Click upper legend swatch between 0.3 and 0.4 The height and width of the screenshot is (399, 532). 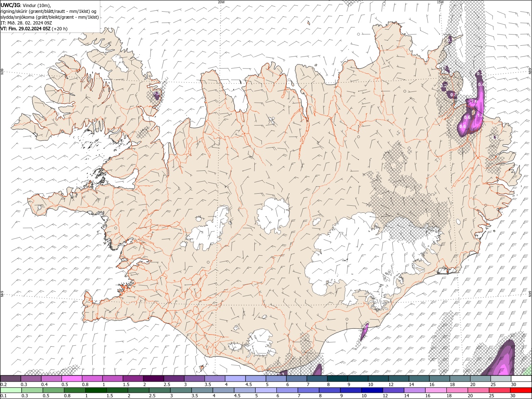(31, 379)
